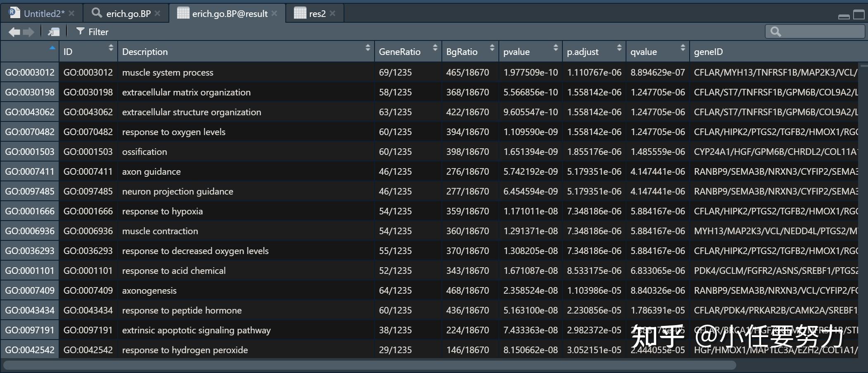Minimize the data viewer pane

pyautogui.click(x=844, y=16)
